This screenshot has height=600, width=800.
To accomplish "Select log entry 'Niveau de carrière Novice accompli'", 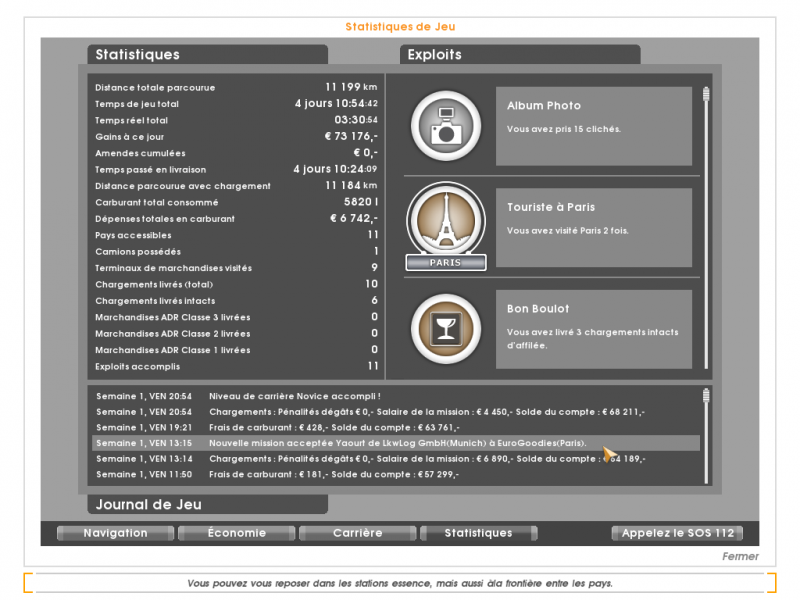I will pos(395,396).
